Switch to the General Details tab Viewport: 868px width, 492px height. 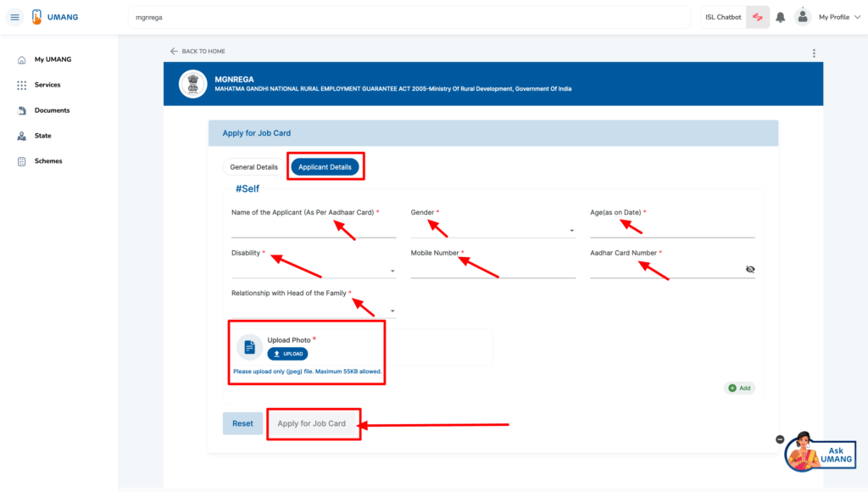pyautogui.click(x=253, y=167)
